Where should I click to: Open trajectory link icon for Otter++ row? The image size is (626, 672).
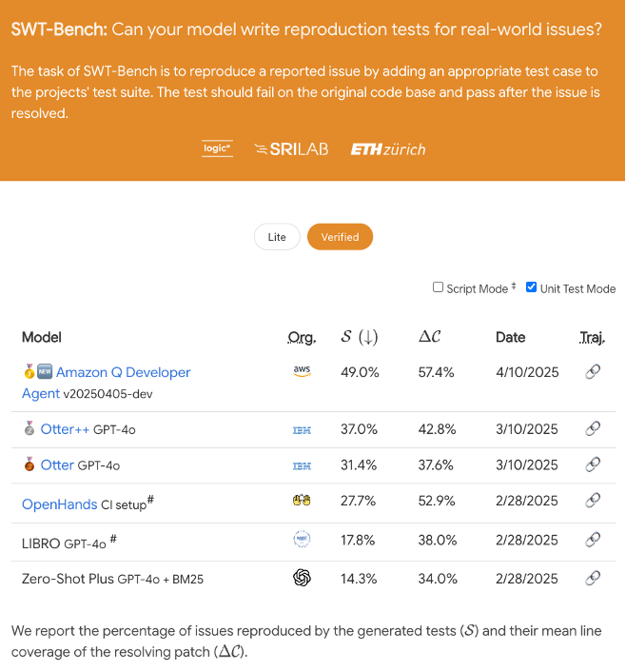[x=592, y=429]
